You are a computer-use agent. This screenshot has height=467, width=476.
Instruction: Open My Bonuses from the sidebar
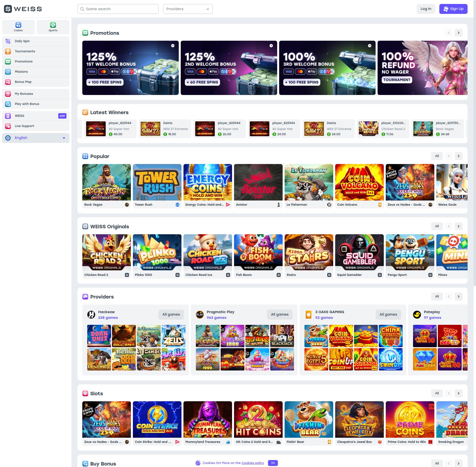8,94
